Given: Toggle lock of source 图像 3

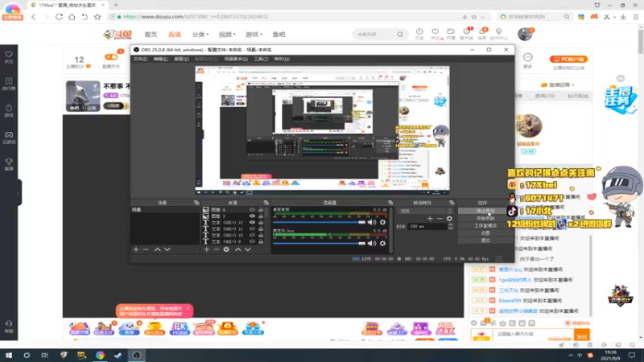Looking at the screenshot, I should (261, 216).
